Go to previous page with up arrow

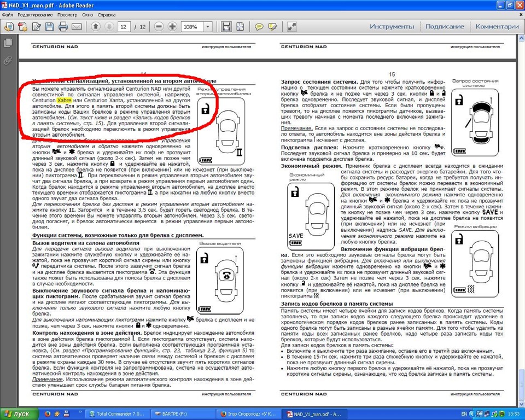(96, 26)
